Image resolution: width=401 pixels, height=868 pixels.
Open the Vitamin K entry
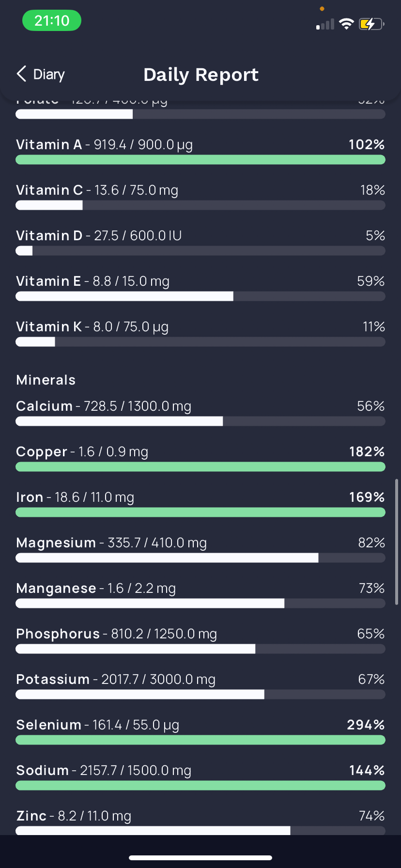click(200, 334)
